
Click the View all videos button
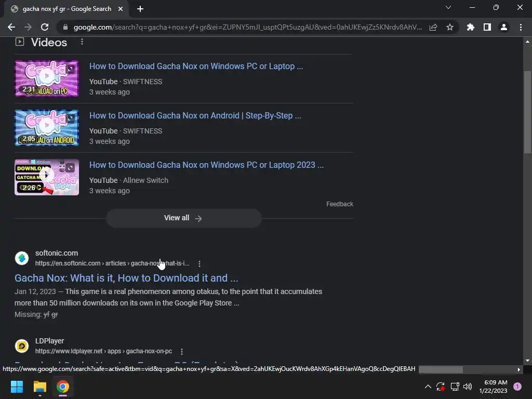[x=183, y=218]
